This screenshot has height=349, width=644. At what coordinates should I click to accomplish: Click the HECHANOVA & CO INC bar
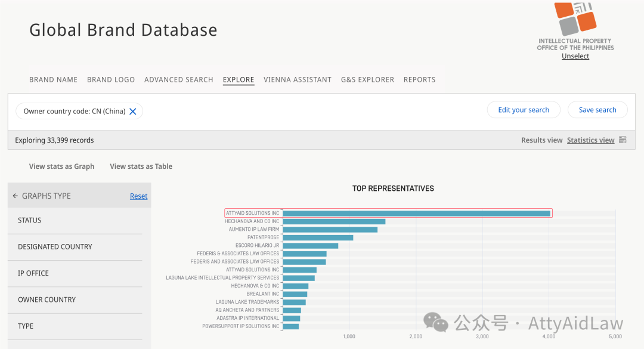(296, 286)
